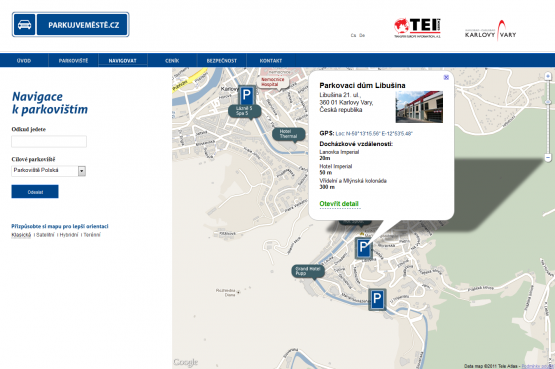The height and width of the screenshot is (369, 555).
Task: Go to the Ceník menu item
Action: (172, 60)
